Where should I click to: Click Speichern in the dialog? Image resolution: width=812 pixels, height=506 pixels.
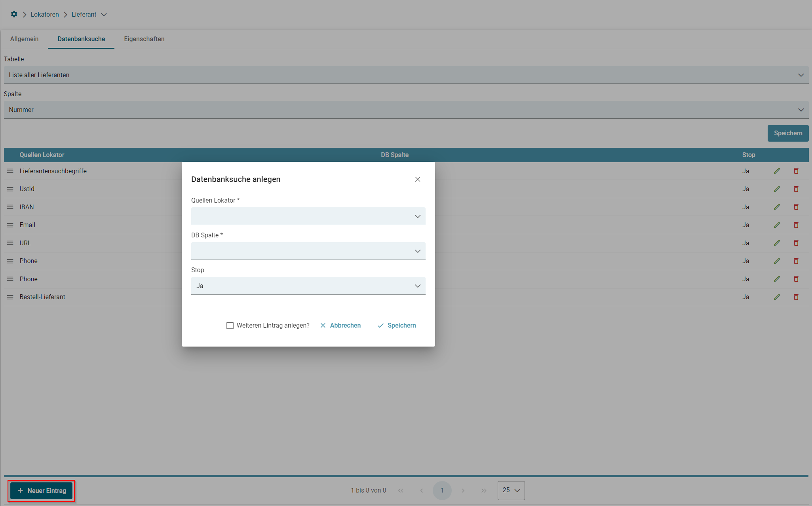click(x=397, y=325)
